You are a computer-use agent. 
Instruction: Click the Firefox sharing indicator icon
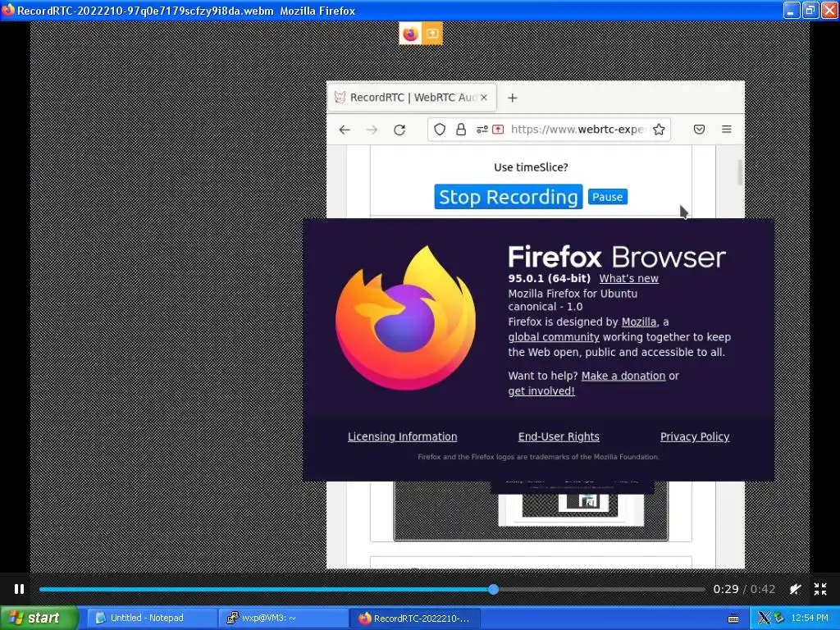(410, 34)
